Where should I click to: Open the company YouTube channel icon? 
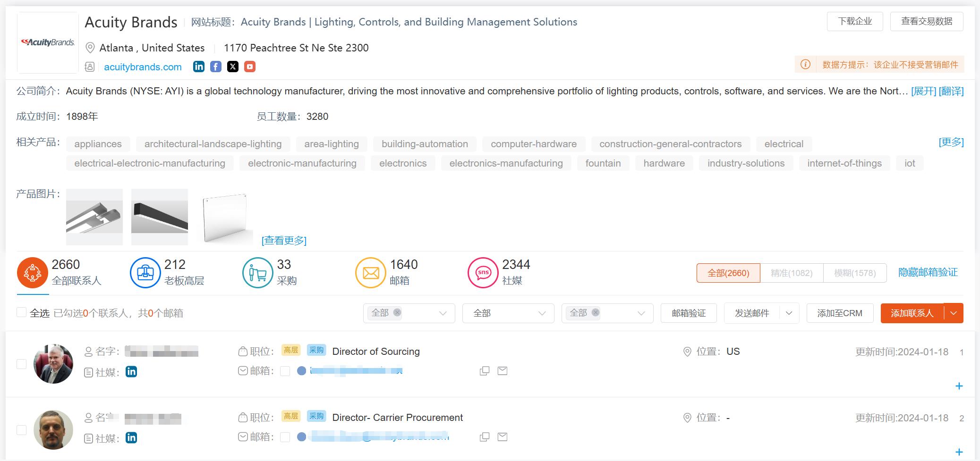[250, 67]
